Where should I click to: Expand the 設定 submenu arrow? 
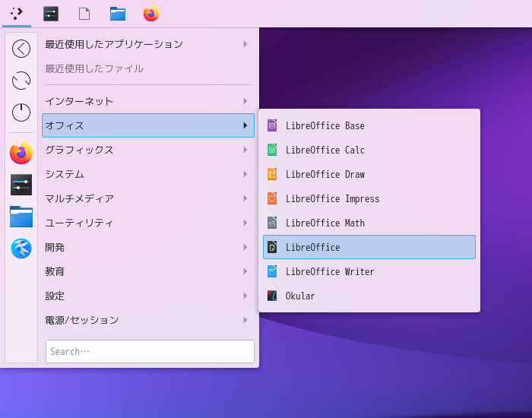coord(245,296)
